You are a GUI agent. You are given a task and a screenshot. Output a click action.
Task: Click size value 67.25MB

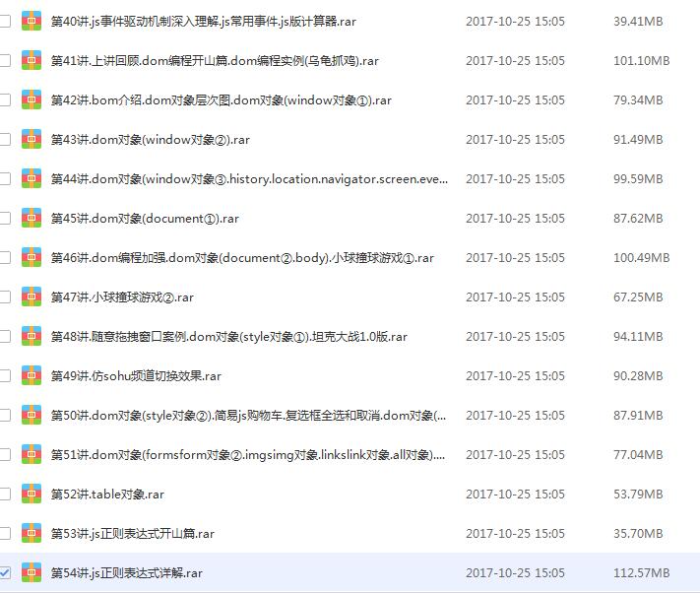638,297
